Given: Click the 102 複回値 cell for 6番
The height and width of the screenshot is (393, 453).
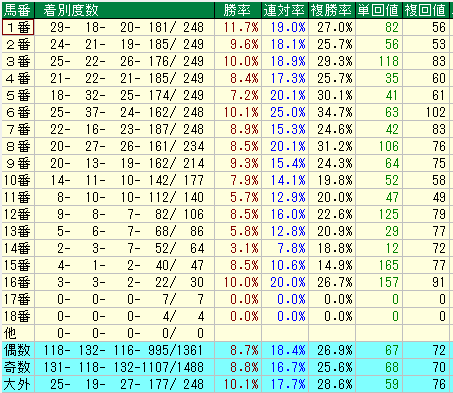Looking at the screenshot, I should (426, 112).
